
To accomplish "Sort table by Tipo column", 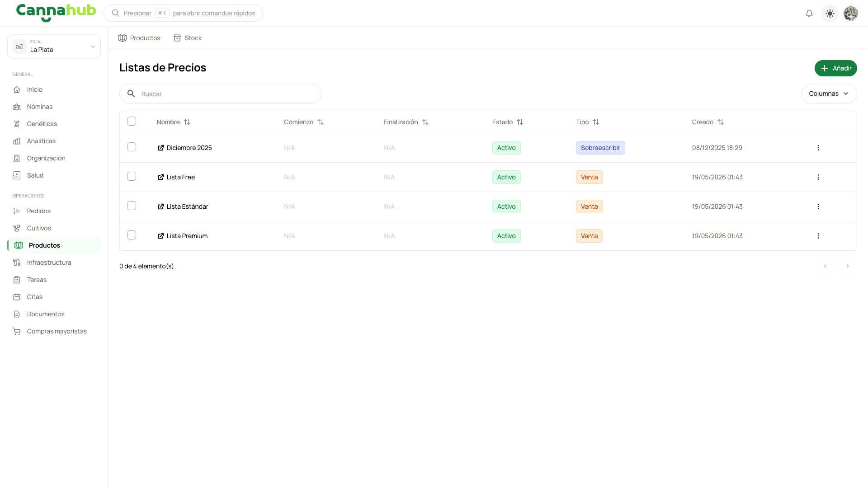I will coord(587,122).
